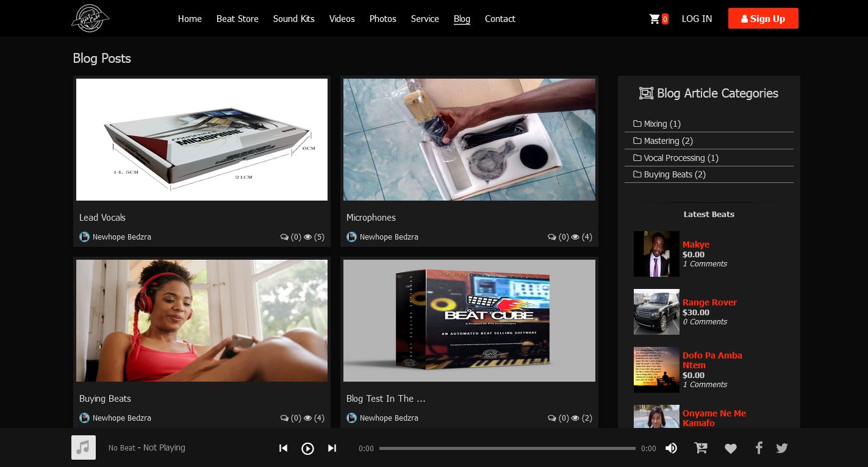Open the shopping cart icon in header
The height and width of the screenshot is (467, 868).
point(655,19)
